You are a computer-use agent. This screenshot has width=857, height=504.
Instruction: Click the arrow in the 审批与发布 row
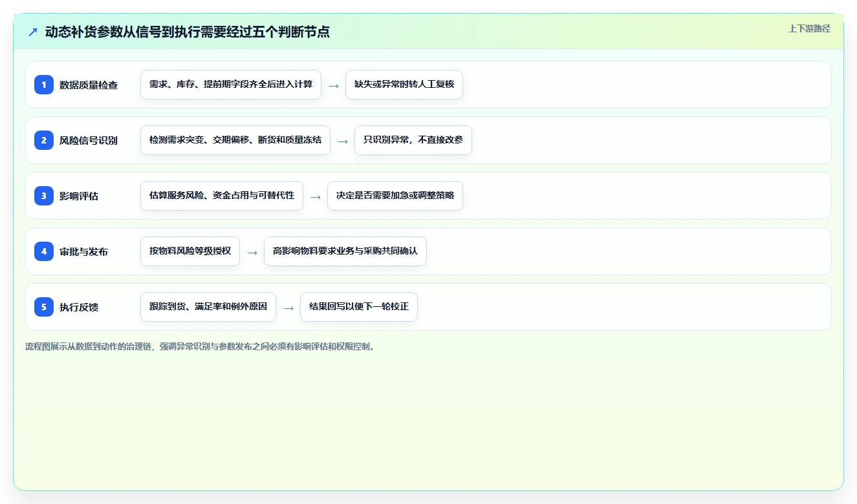tap(252, 252)
